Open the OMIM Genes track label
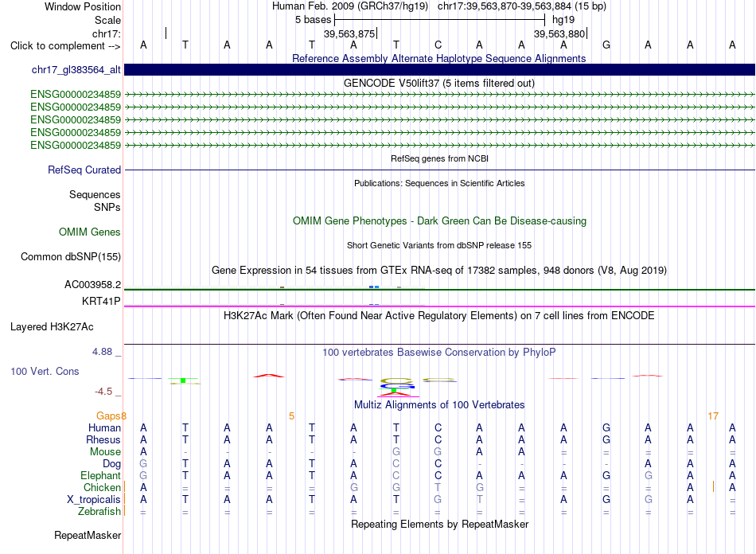The height and width of the screenshot is (554, 756). coord(90,232)
